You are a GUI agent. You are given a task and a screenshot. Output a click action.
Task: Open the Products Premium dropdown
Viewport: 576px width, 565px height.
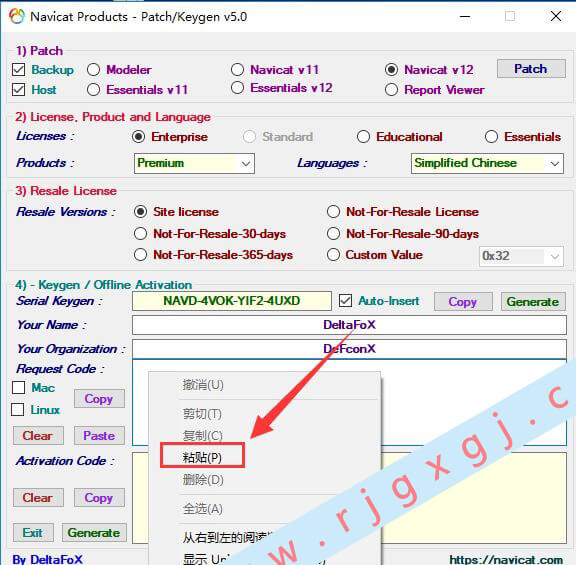coord(194,163)
